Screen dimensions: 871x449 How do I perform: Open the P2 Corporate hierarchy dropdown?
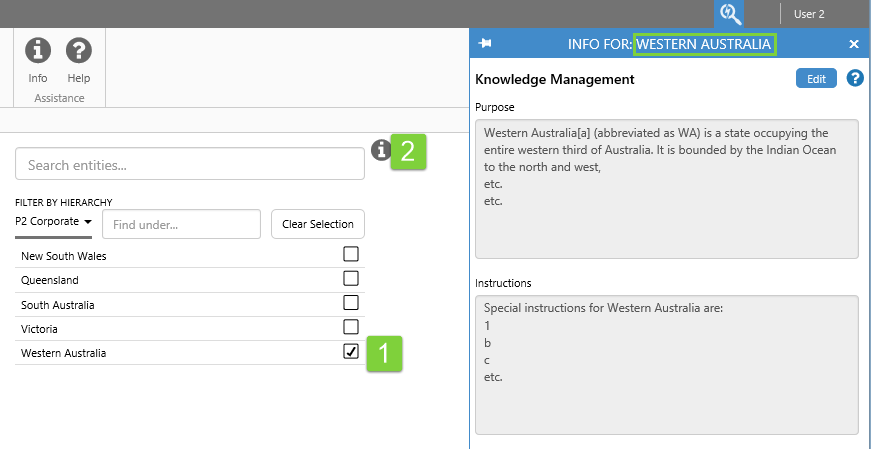[x=54, y=221]
